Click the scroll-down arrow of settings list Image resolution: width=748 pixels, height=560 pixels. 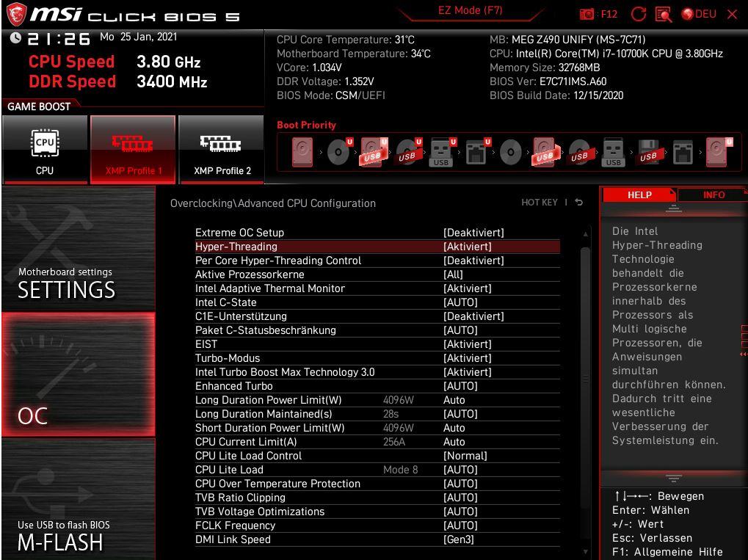point(585,552)
